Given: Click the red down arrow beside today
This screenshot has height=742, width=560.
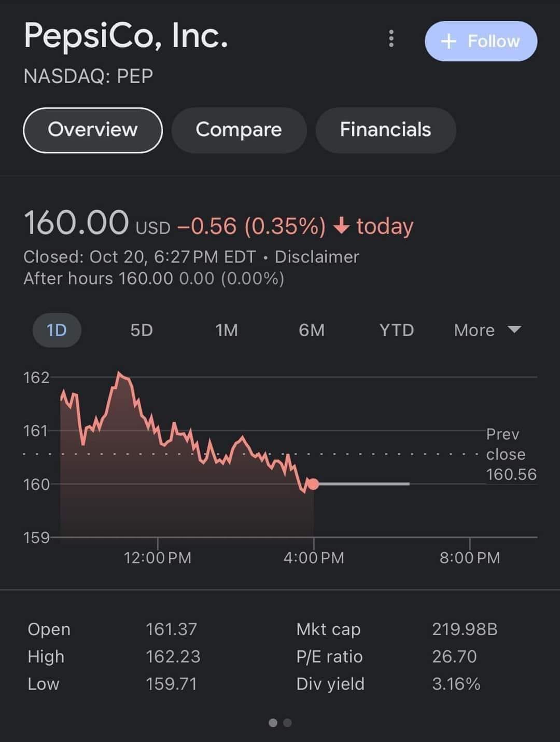Looking at the screenshot, I should 341,226.
